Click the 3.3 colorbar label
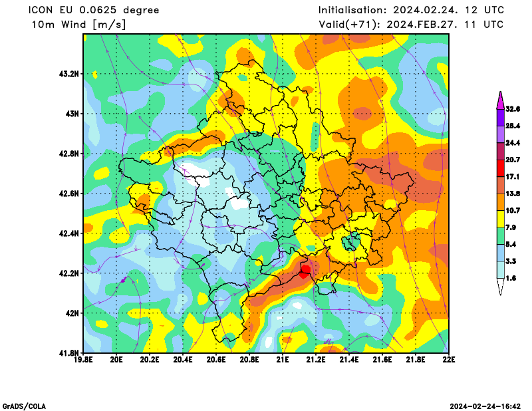Screen dimensions: 532x411 (511, 261)
